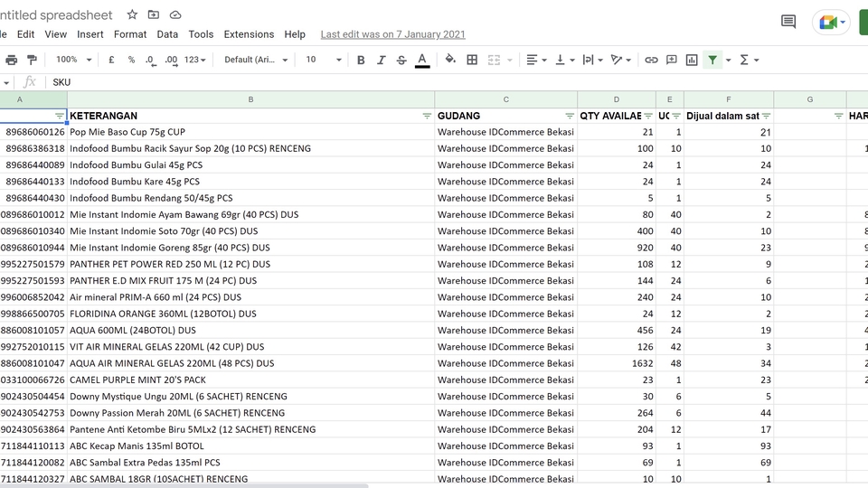The width and height of the screenshot is (868, 488).
Task: Open the Help menu
Action: pos(295,34)
